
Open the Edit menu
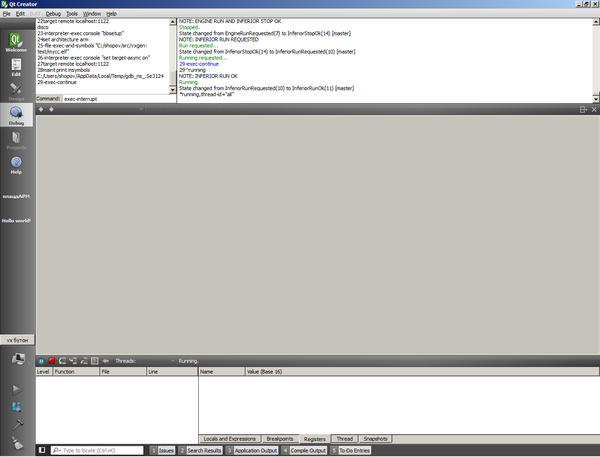[20, 13]
